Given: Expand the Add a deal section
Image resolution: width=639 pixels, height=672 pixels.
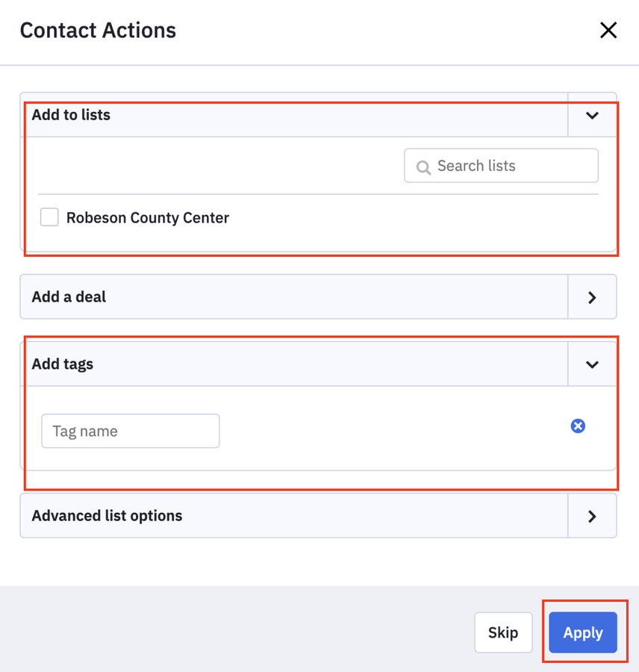Looking at the screenshot, I should tap(299, 296).
